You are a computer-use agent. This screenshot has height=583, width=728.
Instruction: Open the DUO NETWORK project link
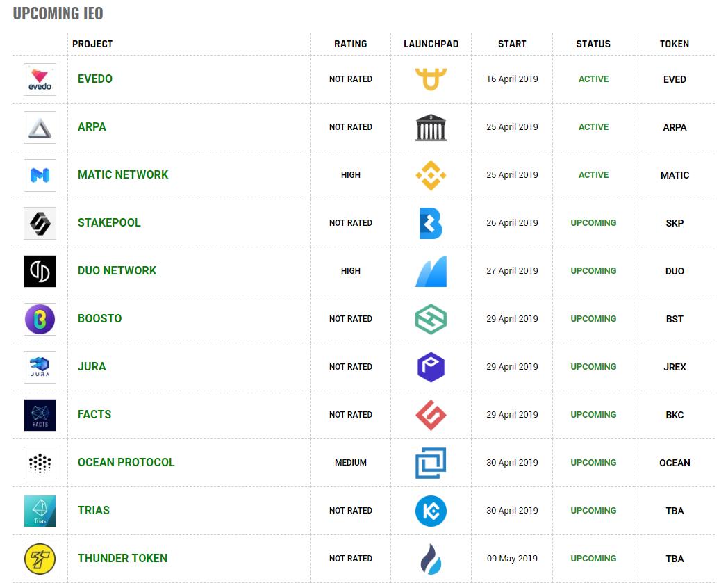click(117, 270)
